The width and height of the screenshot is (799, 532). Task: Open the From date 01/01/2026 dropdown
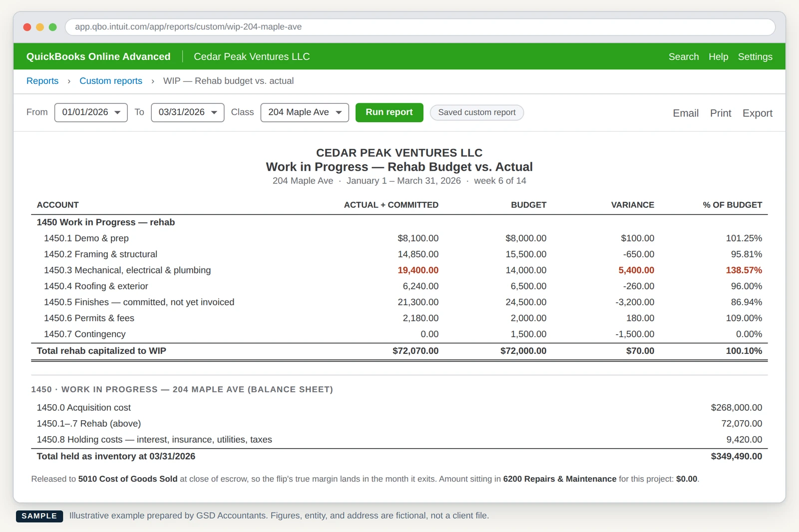(x=91, y=112)
